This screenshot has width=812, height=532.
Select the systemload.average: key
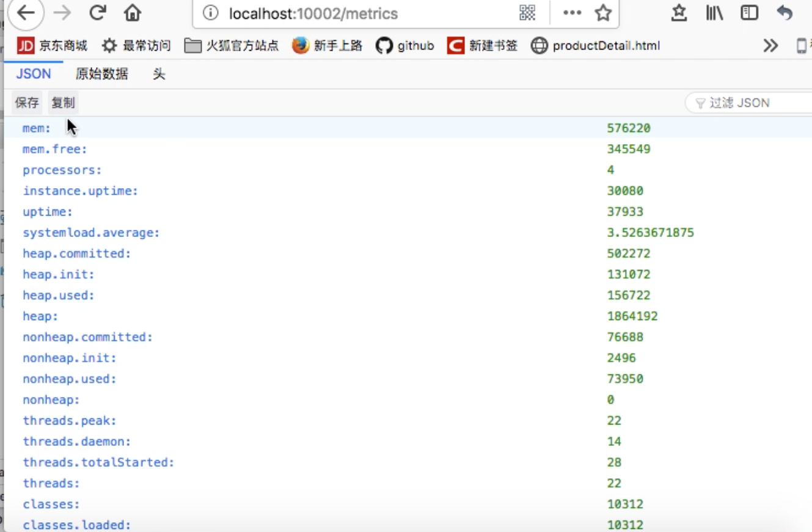(91, 233)
